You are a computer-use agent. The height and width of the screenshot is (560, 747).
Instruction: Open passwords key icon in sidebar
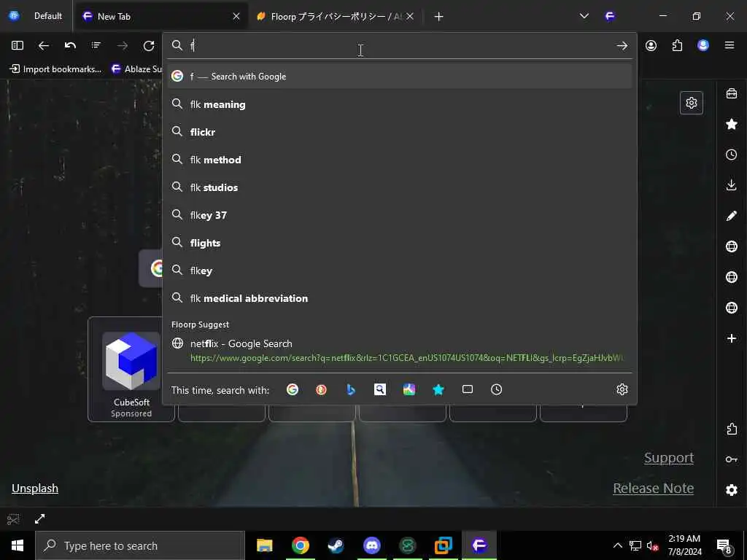tap(732, 459)
